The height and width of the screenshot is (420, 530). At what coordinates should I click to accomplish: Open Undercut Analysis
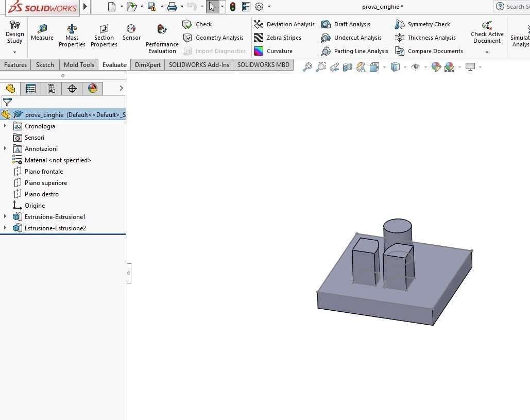point(351,38)
